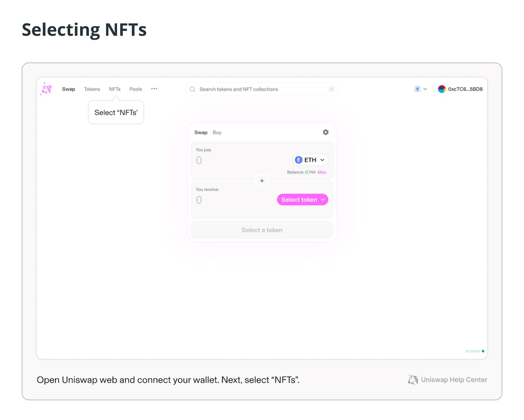Click the search magnifier icon
The image size is (524, 420).
coord(193,89)
